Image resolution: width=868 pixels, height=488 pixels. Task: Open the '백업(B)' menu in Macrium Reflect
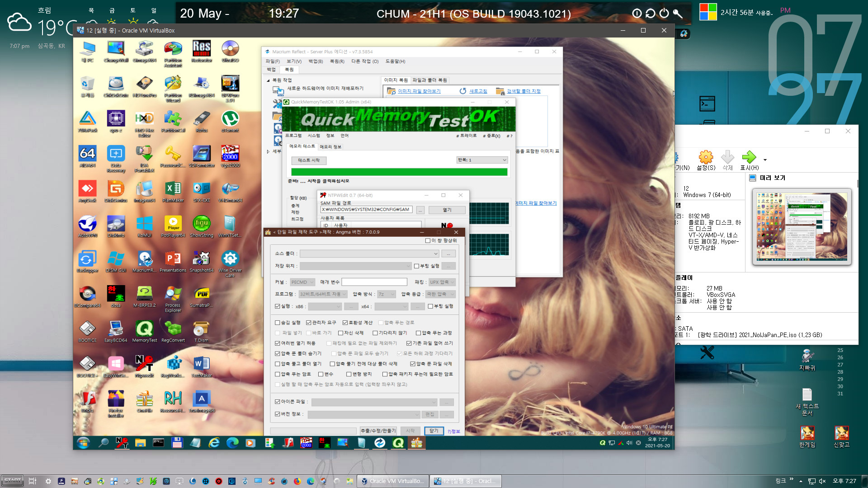(316, 61)
